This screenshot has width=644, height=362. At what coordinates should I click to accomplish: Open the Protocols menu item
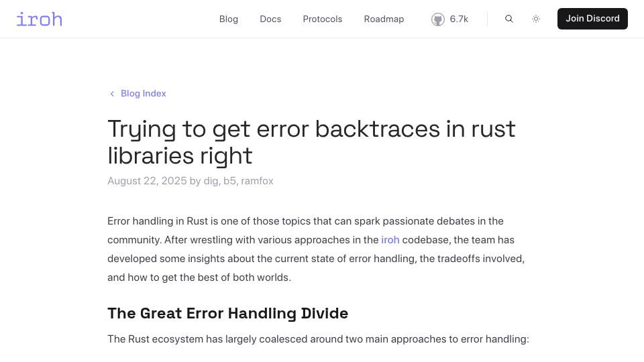tap(323, 19)
